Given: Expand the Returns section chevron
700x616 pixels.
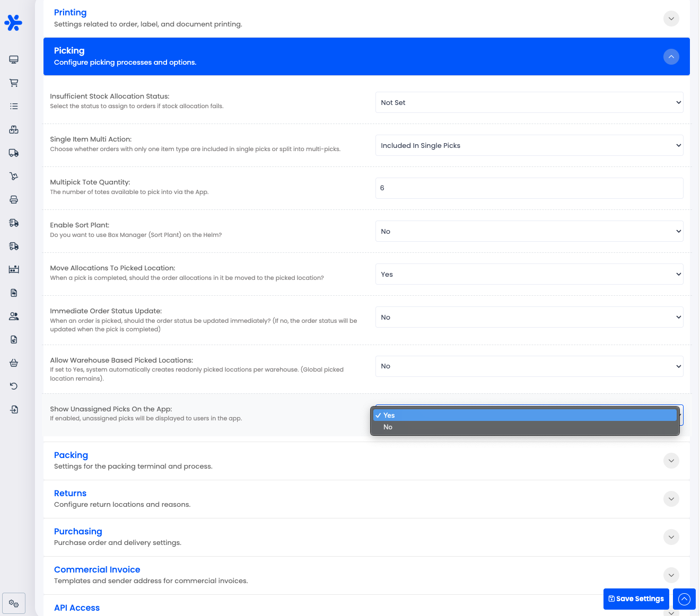Looking at the screenshot, I should pyautogui.click(x=671, y=499).
